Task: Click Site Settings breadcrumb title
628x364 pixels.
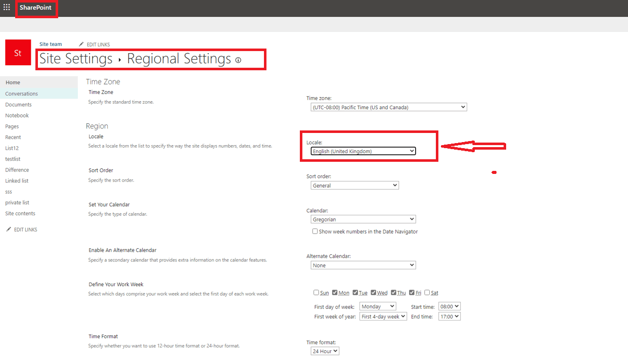Action: [76, 59]
